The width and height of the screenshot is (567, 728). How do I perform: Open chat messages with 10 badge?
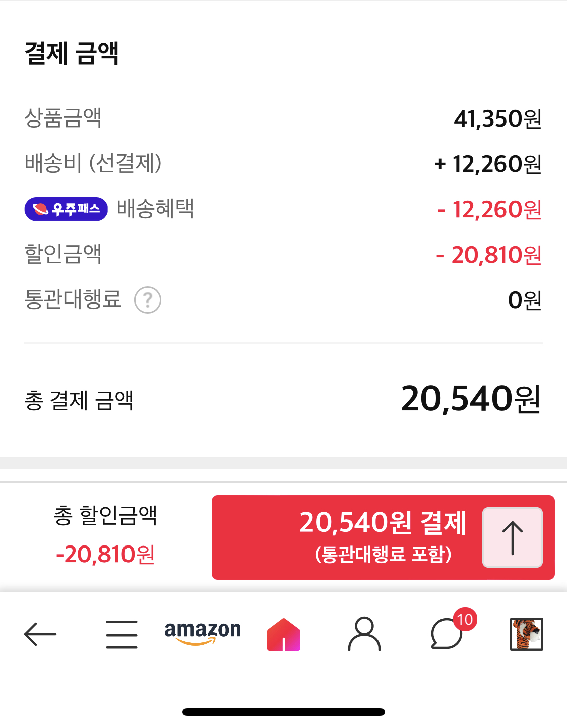coord(448,633)
